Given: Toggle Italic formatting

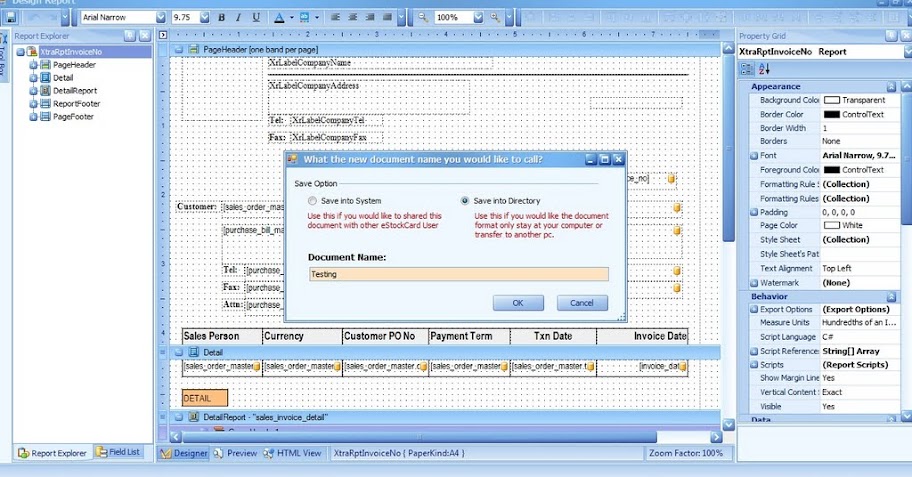Looking at the screenshot, I should pos(238,17).
